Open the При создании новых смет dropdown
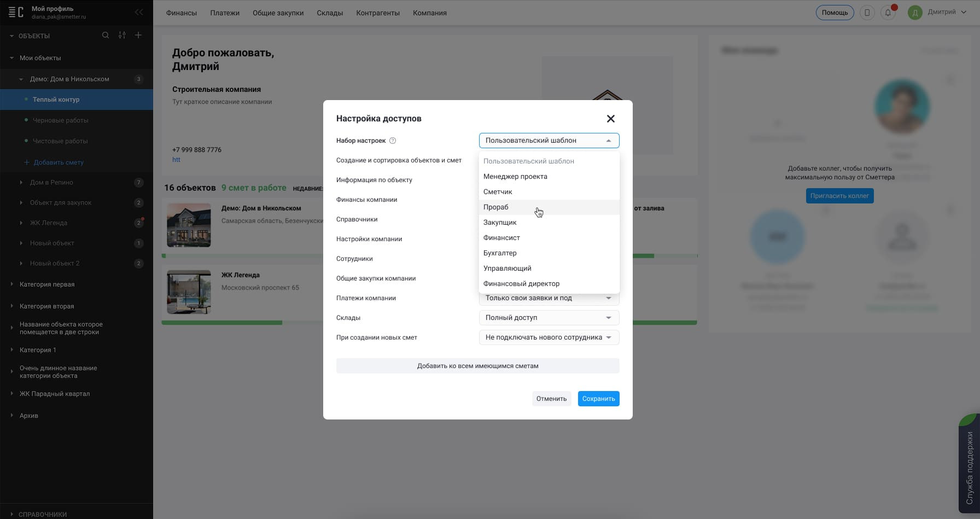980x519 pixels. [549, 337]
